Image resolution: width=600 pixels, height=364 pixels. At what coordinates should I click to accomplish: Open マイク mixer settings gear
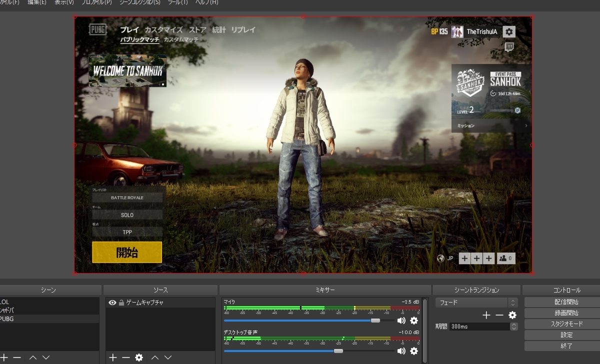pos(414,321)
